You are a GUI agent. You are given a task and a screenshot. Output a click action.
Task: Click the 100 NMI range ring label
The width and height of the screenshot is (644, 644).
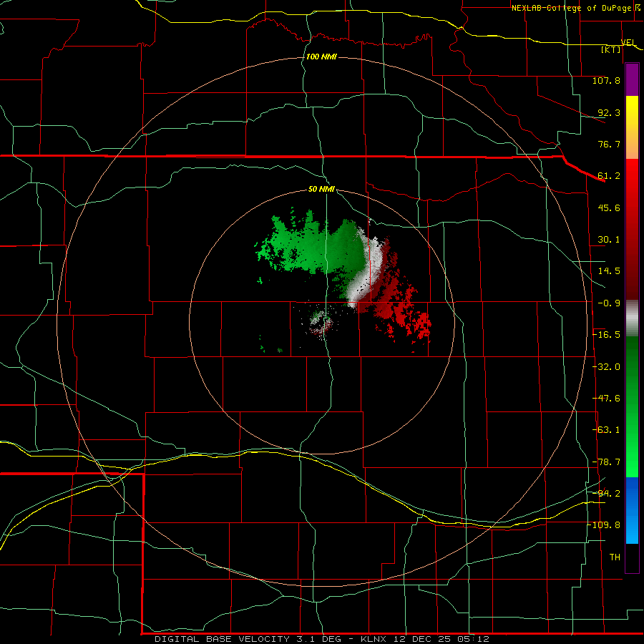click(321, 57)
